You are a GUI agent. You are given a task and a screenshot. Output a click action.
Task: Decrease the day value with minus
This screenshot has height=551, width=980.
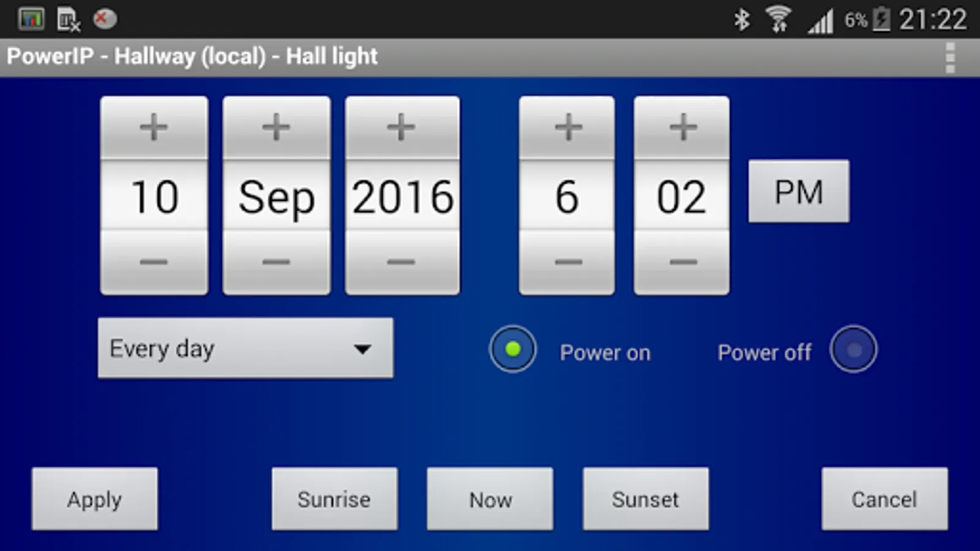(154, 262)
